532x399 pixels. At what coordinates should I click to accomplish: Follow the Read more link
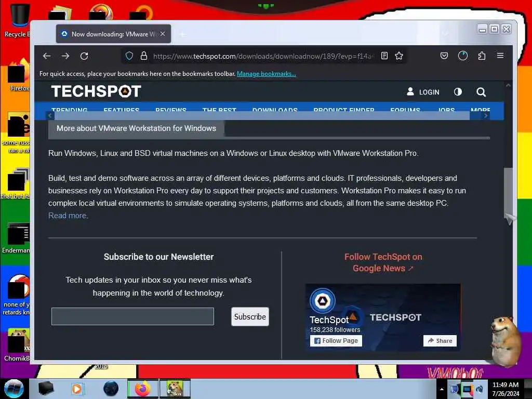pos(68,216)
